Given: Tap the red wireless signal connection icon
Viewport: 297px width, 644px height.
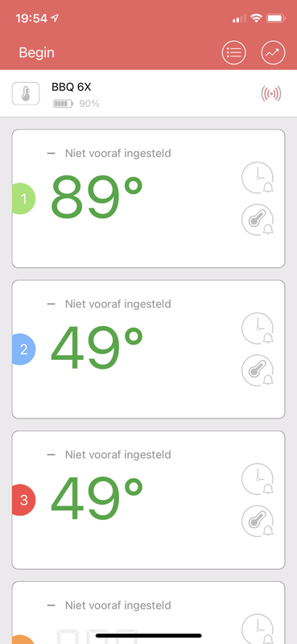Looking at the screenshot, I should point(271,93).
